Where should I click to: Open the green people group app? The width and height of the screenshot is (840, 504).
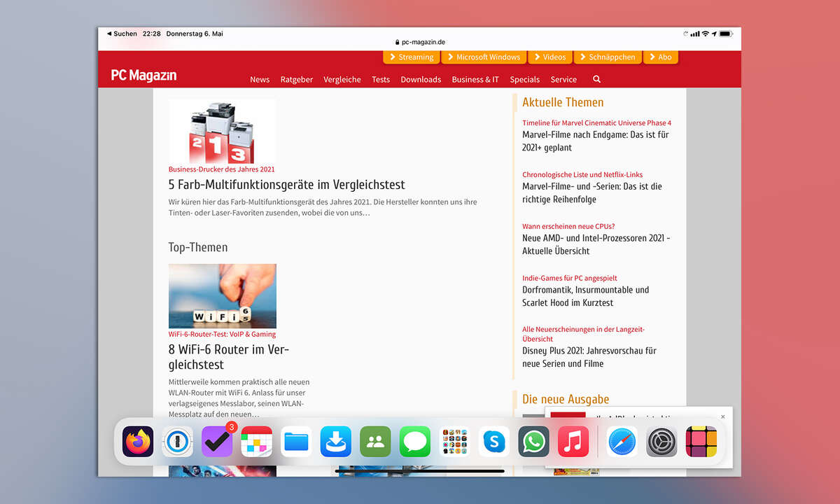(375, 442)
